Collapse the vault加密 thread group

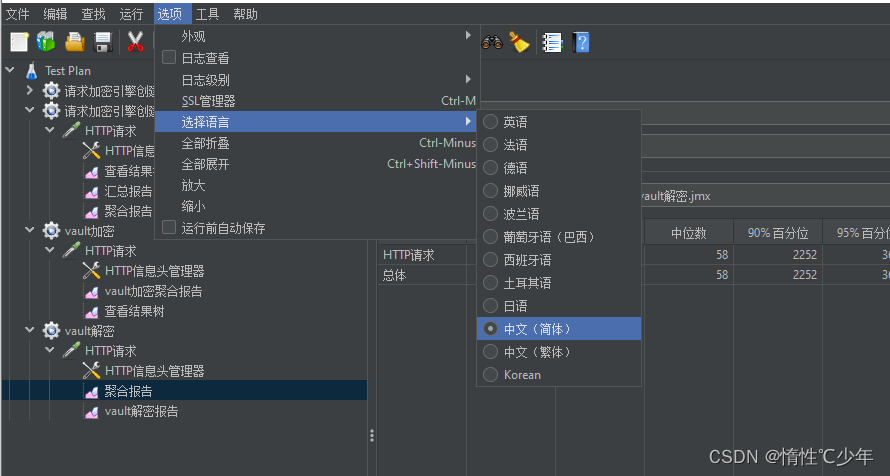(30, 230)
